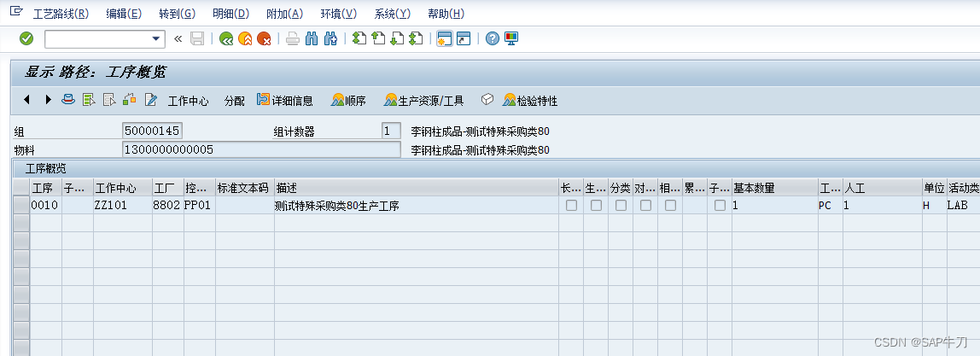Click the 工序 column header
The image size is (980, 356).
(46, 187)
